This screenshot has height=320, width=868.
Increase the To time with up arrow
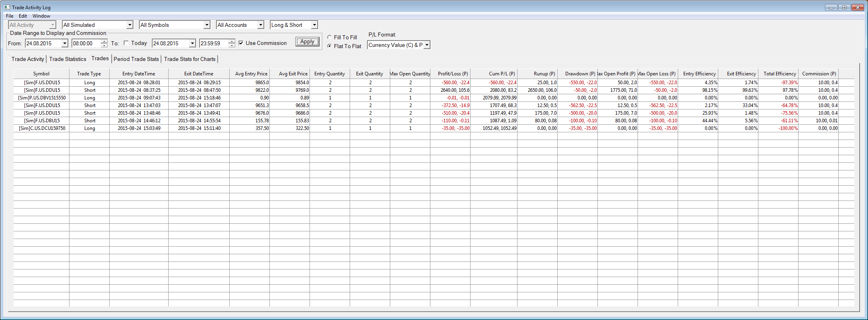232,41
